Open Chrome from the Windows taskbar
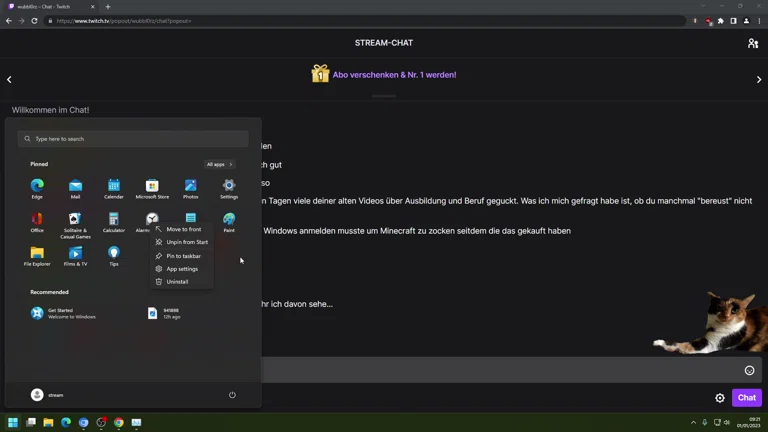The width and height of the screenshot is (768, 432). [x=119, y=422]
